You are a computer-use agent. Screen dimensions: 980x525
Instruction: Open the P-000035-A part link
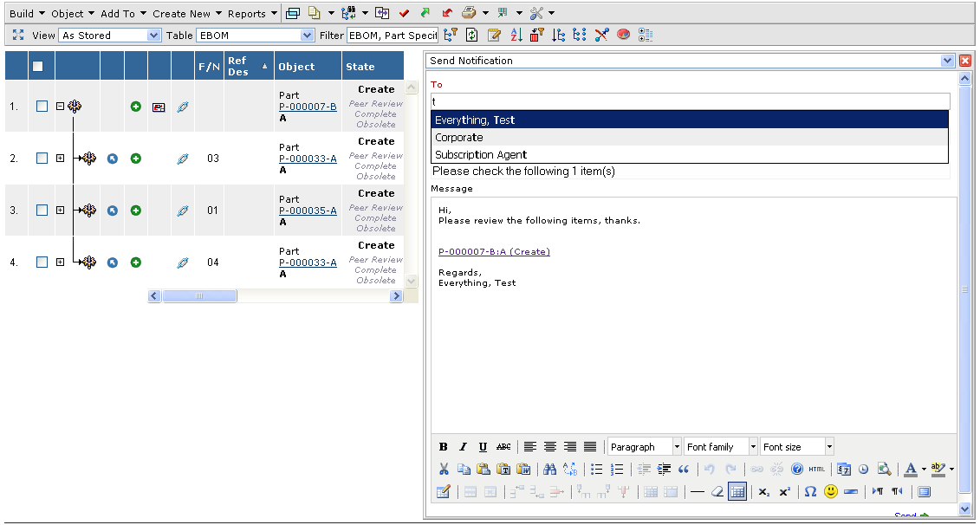(308, 211)
